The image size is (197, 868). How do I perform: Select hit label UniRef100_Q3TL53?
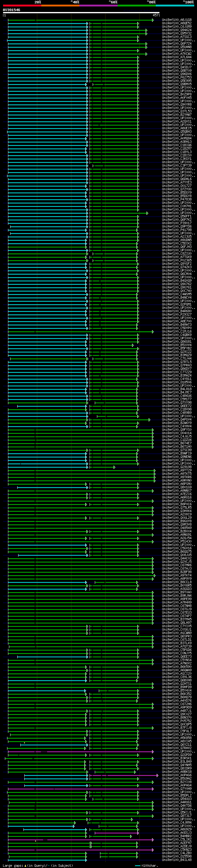(x=177, y=111)
